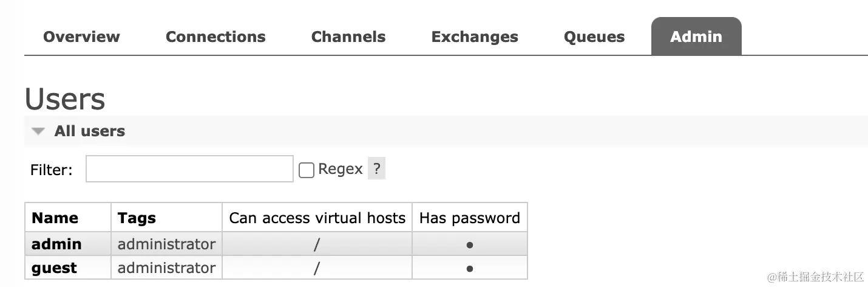This screenshot has width=868, height=287.
Task: Click the Has password column header
Action: click(x=470, y=218)
